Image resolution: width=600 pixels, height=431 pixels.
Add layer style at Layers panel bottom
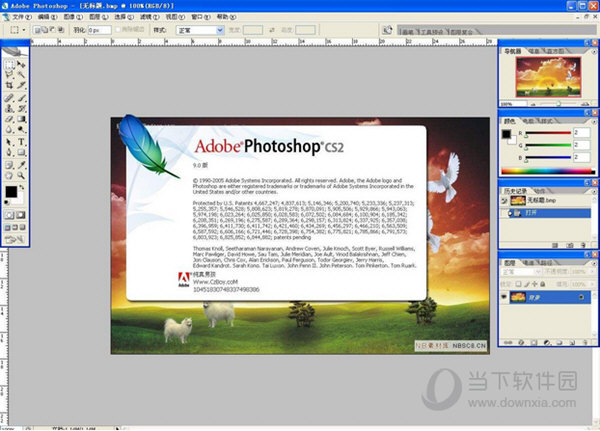521,343
